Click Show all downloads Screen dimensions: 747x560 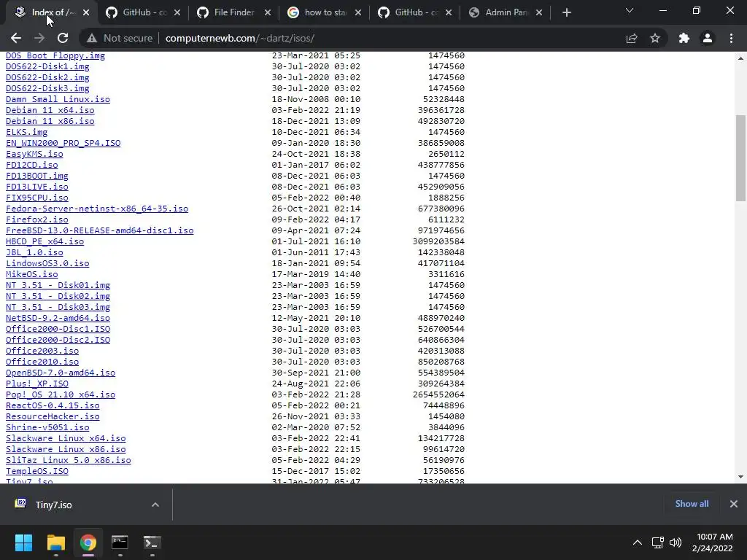point(692,504)
